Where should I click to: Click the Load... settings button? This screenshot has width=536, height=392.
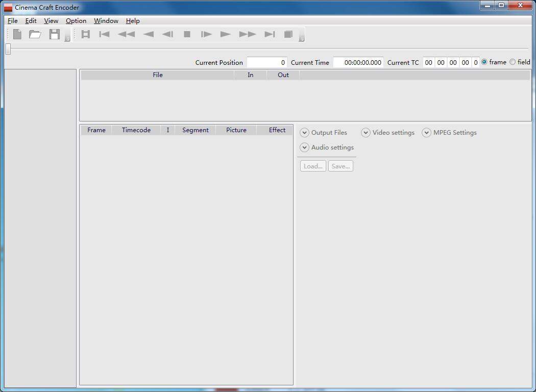(x=312, y=165)
